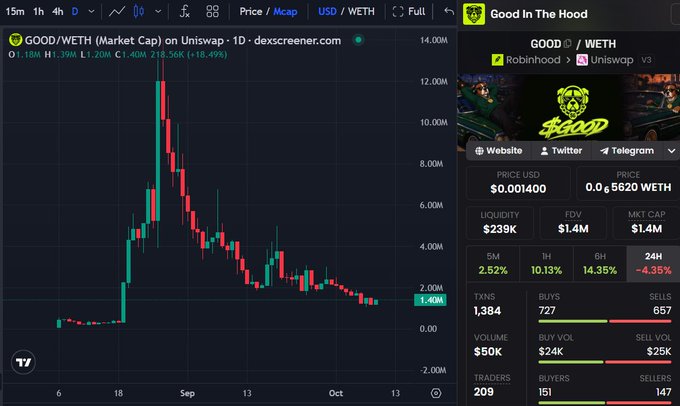Select the 15m timeframe
680x406 pixels.
coord(15,12)
